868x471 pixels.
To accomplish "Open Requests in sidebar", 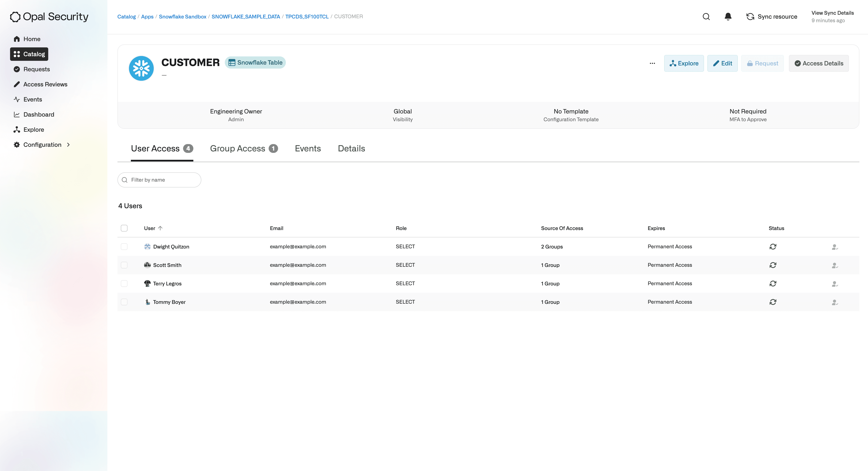I will point(32,69).
